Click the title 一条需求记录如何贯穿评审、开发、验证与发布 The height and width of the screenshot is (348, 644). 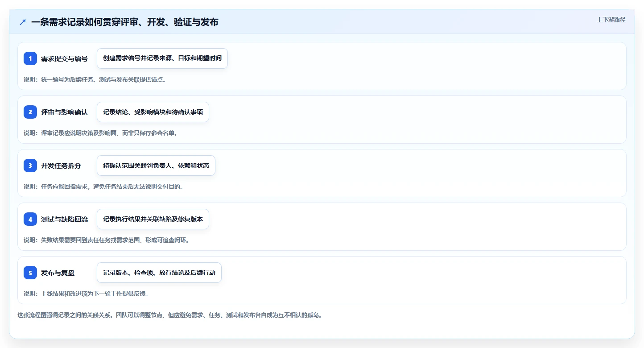coord(125,22)
